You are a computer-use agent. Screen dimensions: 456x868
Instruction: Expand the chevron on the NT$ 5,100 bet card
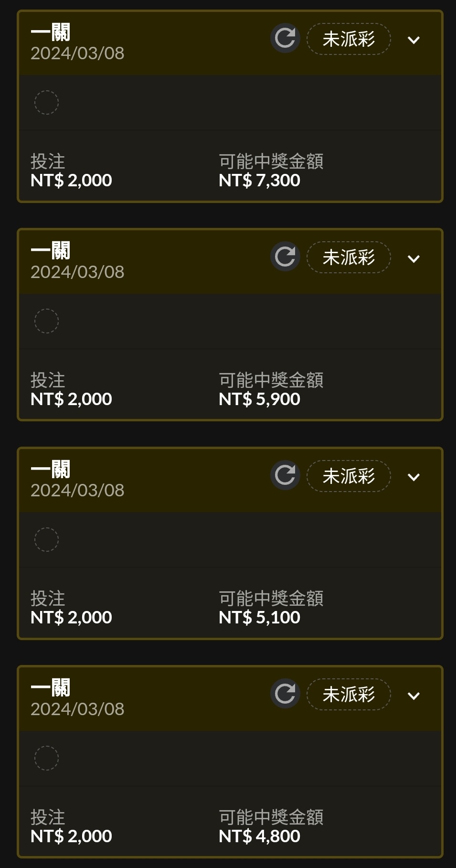414,477
